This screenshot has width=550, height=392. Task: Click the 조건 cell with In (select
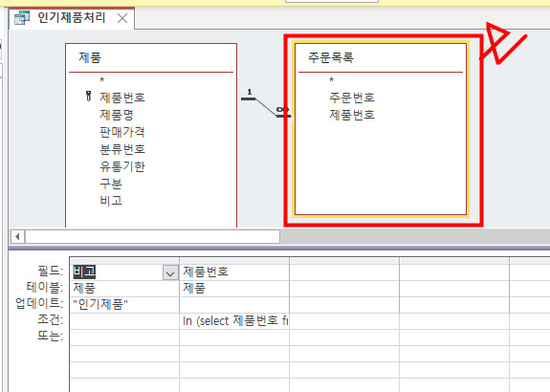point(234,320)
